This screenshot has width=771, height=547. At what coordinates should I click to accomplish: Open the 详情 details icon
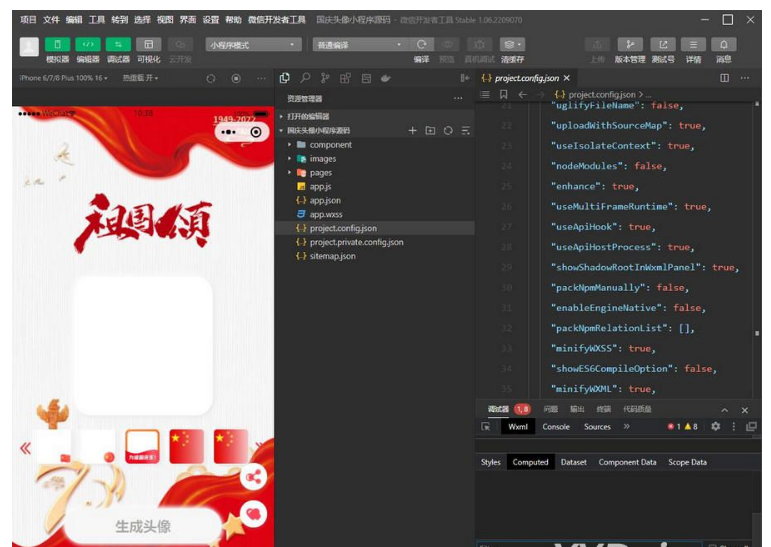pyautogui.click(x=692, y=45)
